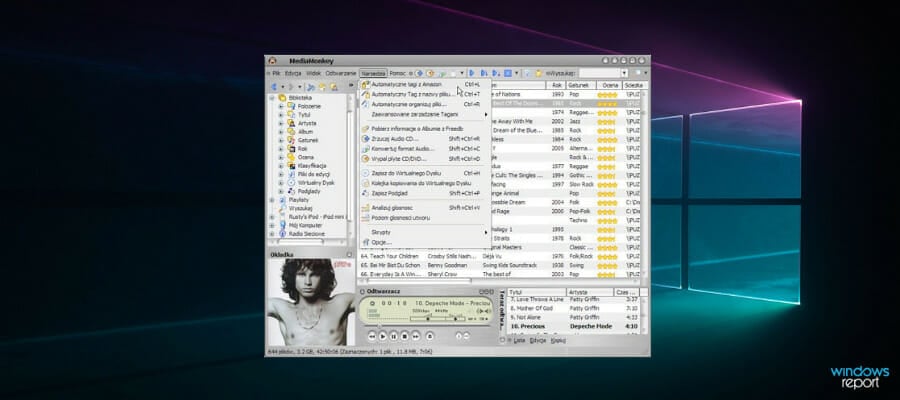This screenshot has width=900, height=400.
Task: Click the player Previous track button
Action: pyautogui.click(x=371, y=336)
